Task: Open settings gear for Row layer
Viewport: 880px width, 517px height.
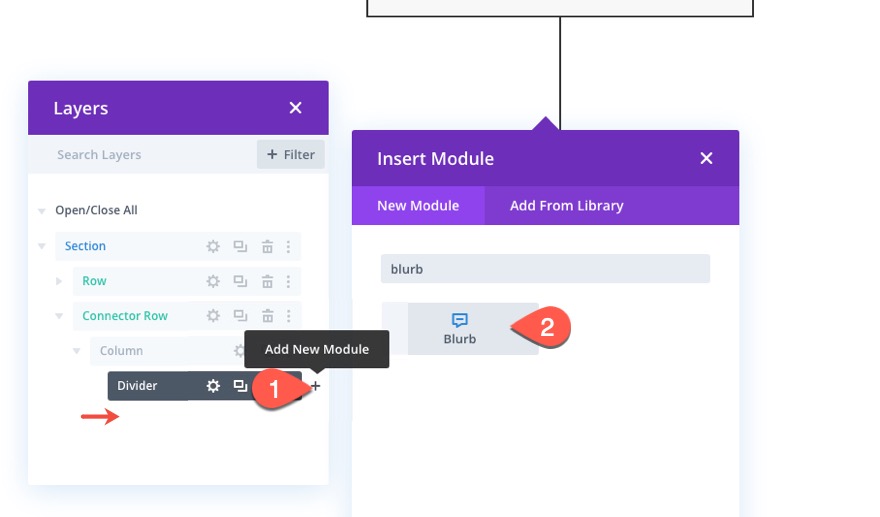Action: [213, 281]
